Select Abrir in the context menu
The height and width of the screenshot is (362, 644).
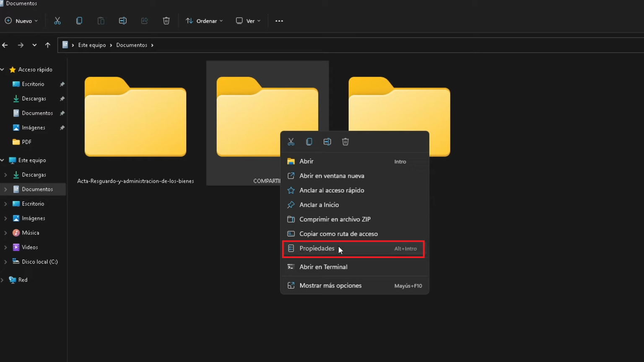point(355,161)
